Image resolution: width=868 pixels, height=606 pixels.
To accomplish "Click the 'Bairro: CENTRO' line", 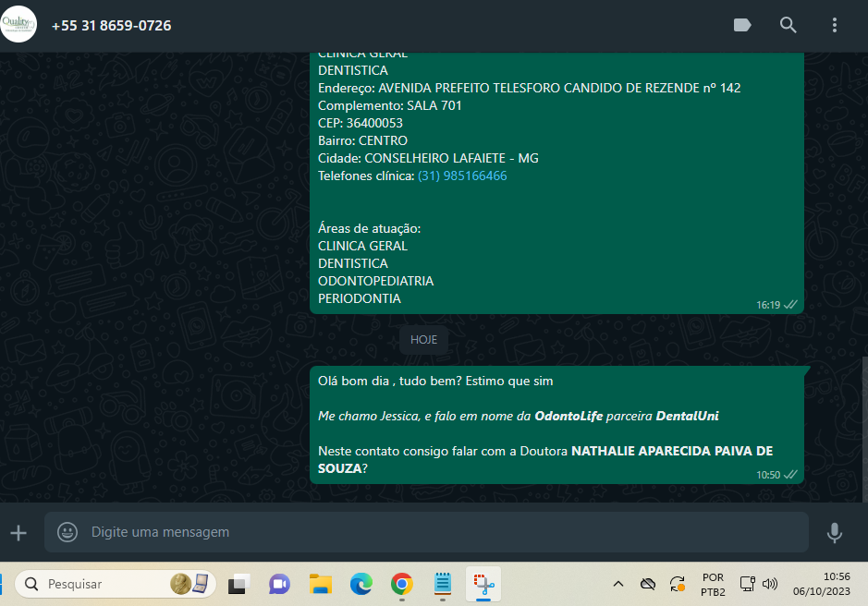I will 362,140.
